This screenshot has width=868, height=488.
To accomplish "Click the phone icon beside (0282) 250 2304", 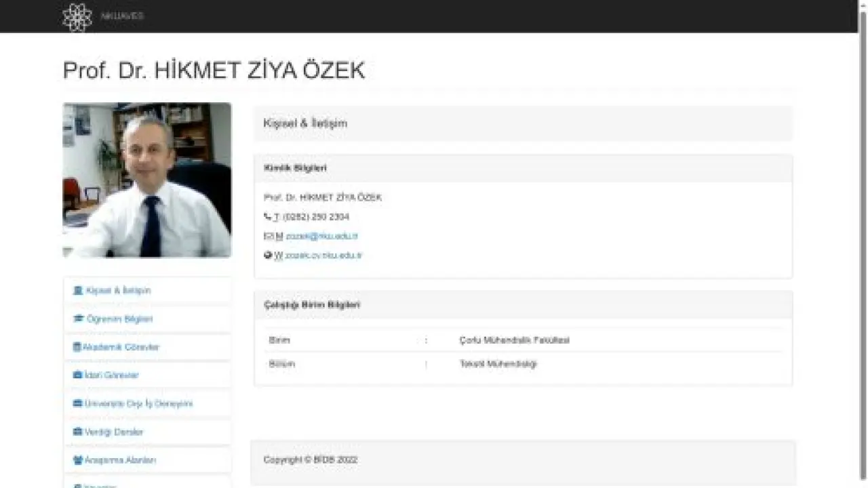I will coord(267,217).
